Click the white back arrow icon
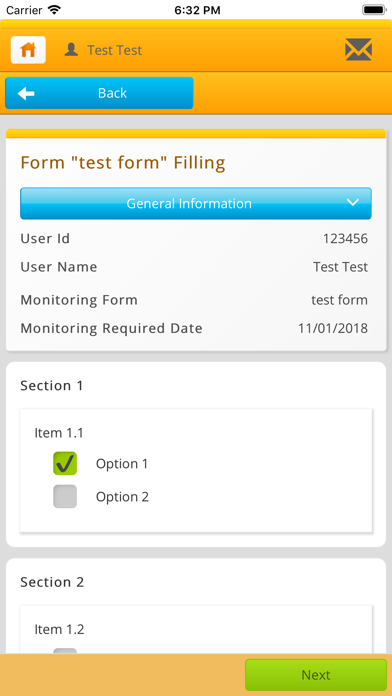Screen dimensions: 392x696 tap(26, 93)
